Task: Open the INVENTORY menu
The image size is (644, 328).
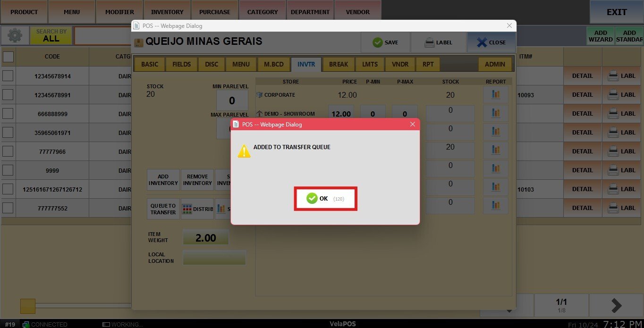Action: [x=167, y=12]
